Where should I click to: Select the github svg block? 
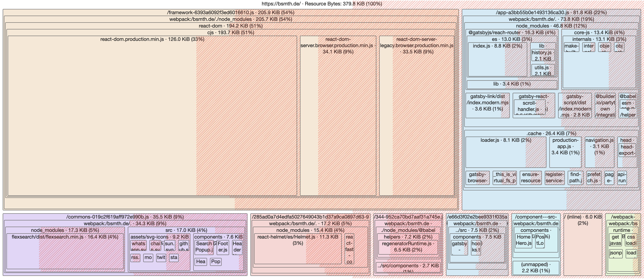click(x=183, y=245)
